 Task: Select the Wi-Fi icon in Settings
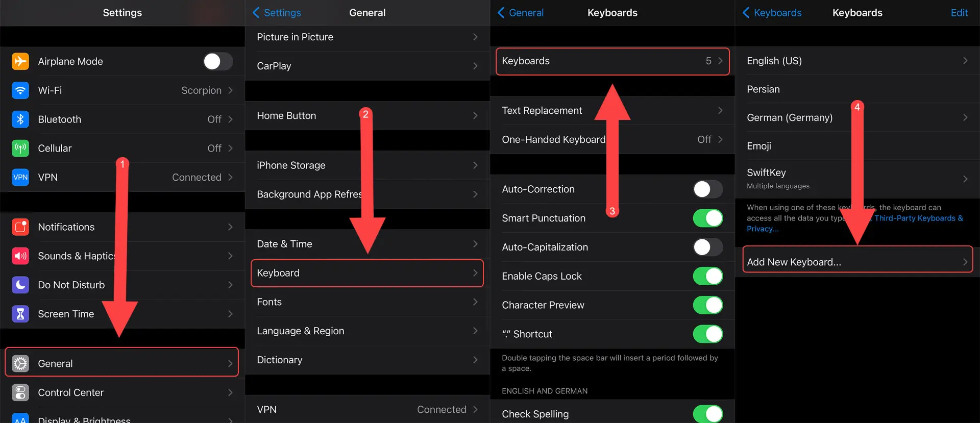point(20,90)
